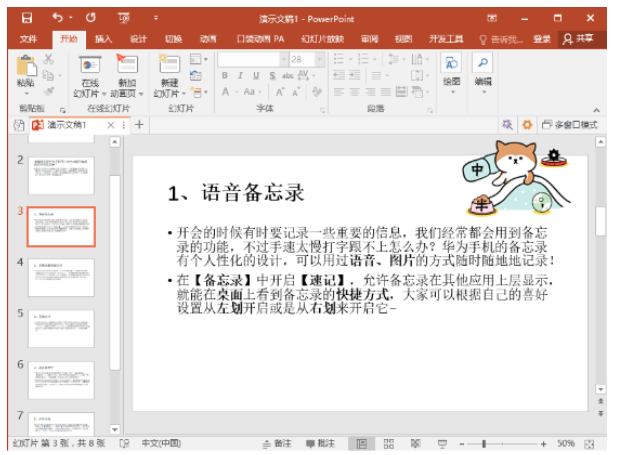The height and width of the screenshot is (455, 618).
Task: Switch to reading view icon in status bar
Action: point(415,444)
